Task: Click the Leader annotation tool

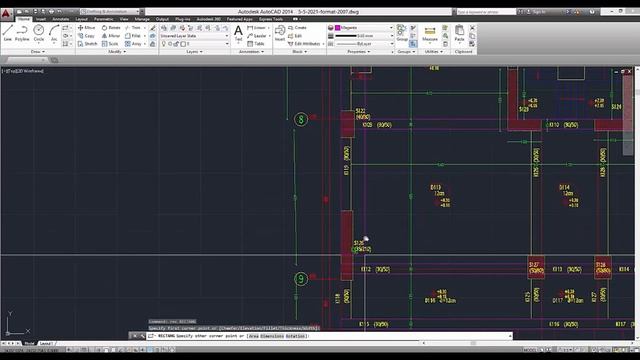Action: (257, 36)
